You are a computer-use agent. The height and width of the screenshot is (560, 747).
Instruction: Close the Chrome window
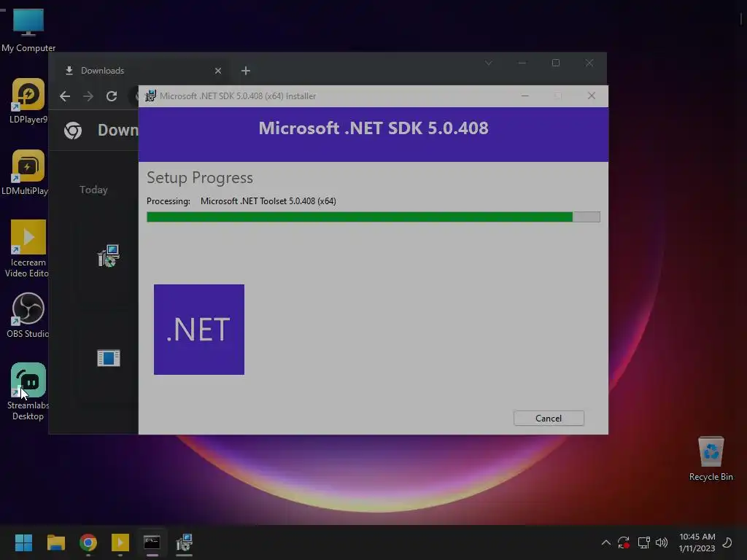pyautogui.click(x=589, y=63)
